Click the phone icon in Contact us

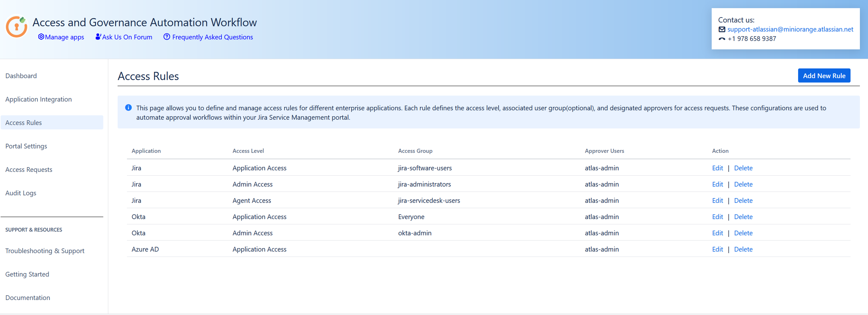click(722, 39)
